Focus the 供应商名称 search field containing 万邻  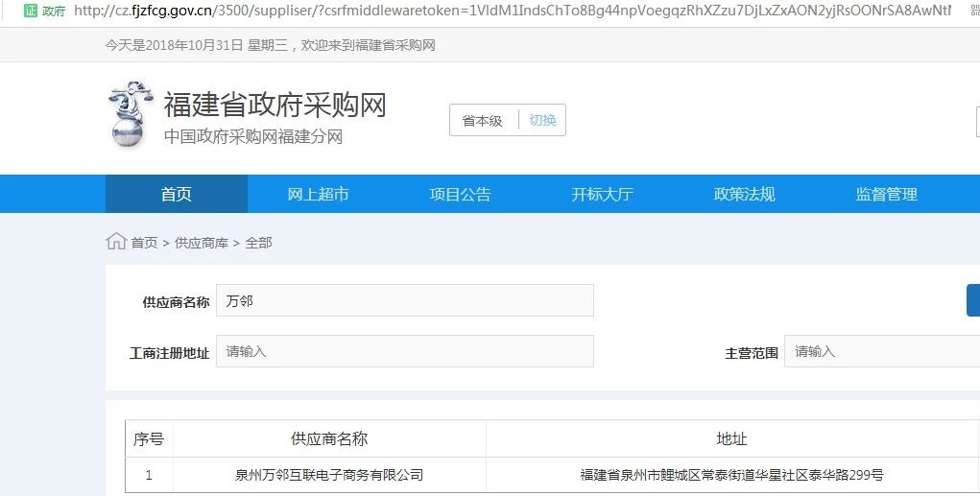click(405, 300)
